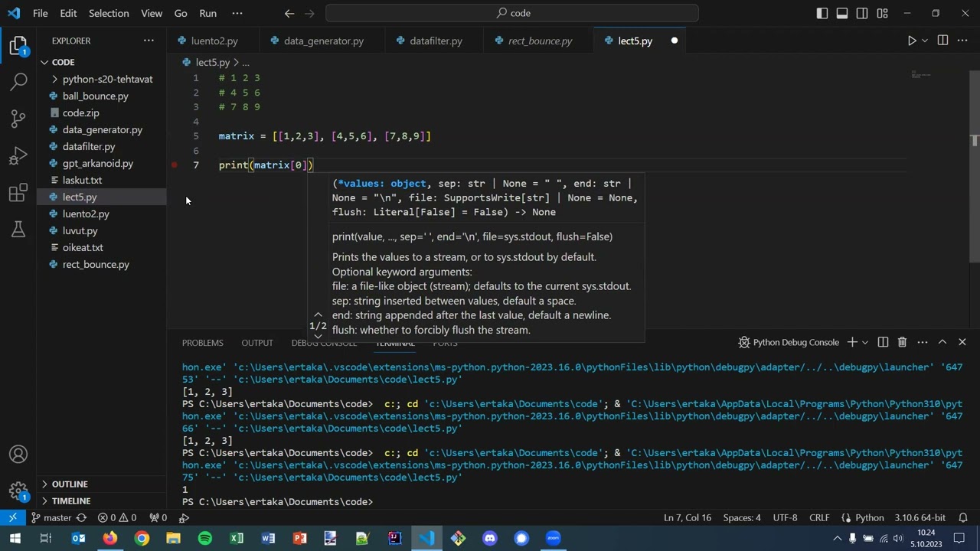Open the Manage gear menu
The image size is (980, 551).
pyautogui.click(x=18, y=491)
